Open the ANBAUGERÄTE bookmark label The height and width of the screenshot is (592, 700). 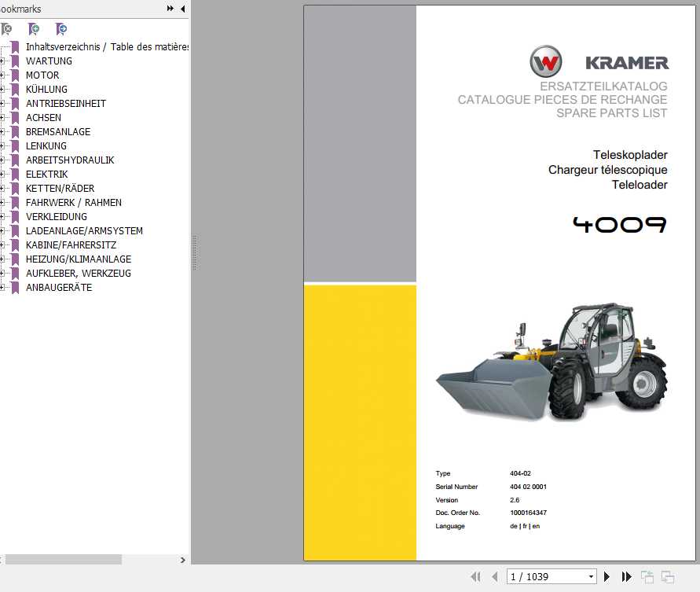click(59, 287)
